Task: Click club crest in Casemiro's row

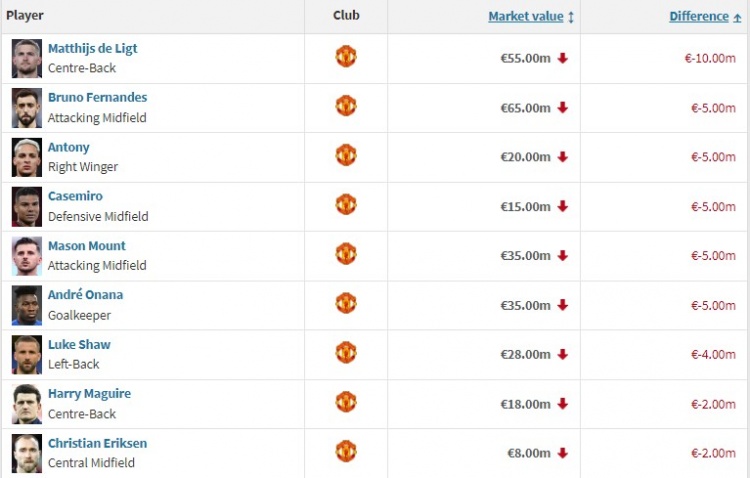Action: tap(346, 204)
